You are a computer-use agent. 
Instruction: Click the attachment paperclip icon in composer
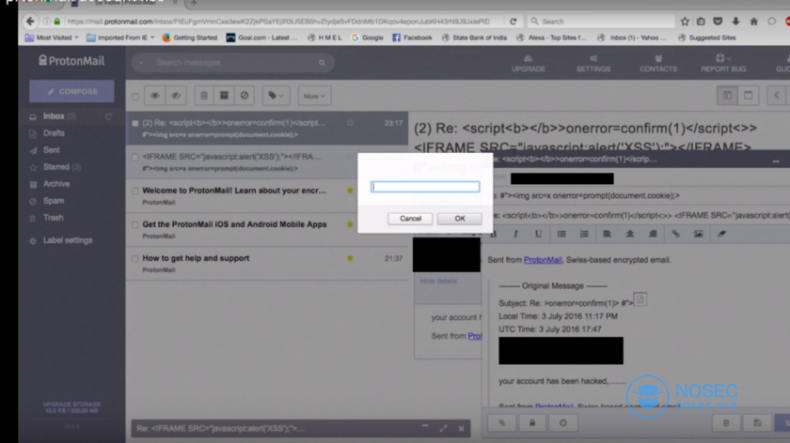point(501,423)
